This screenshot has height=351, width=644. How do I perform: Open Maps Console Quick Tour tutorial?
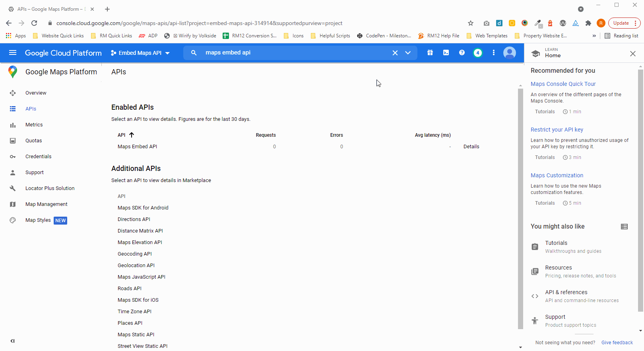(563, 84)
